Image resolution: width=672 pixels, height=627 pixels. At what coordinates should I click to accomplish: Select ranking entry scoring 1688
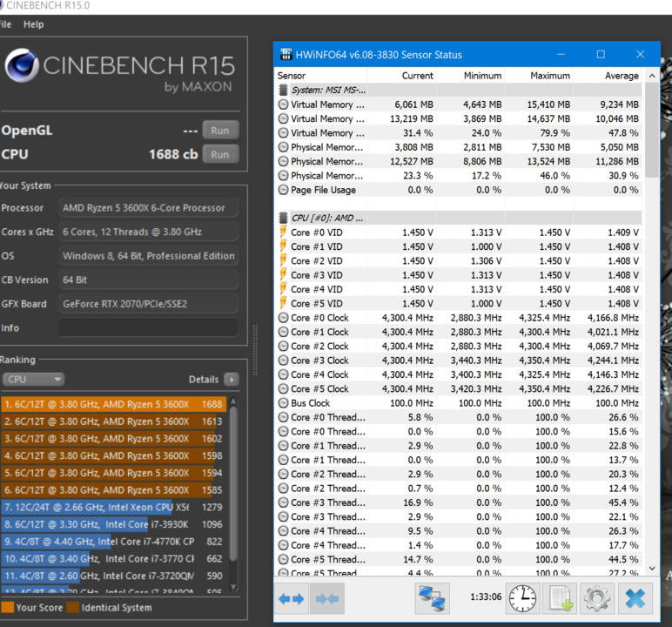(x=113, y=404)
